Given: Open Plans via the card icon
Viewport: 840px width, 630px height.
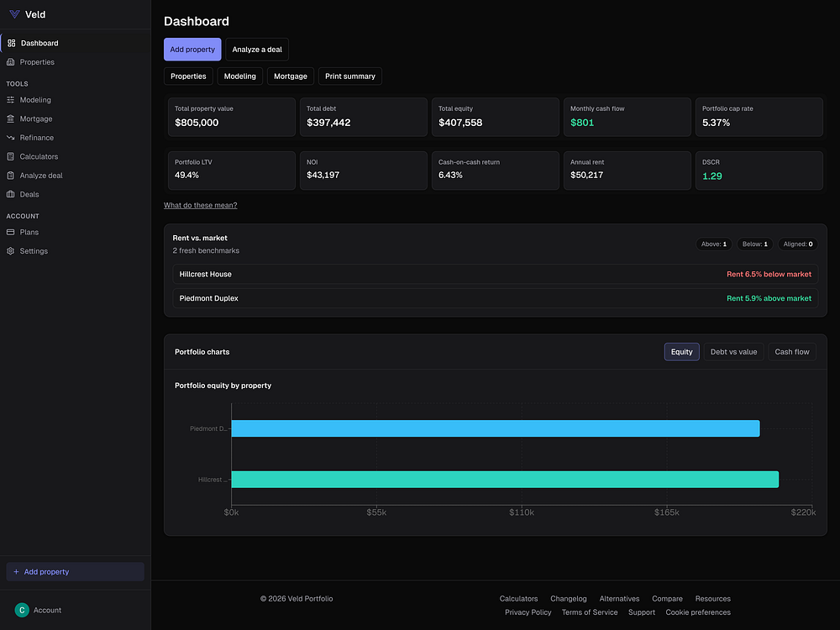Looking at the screenshot, I should coord(11,233).
